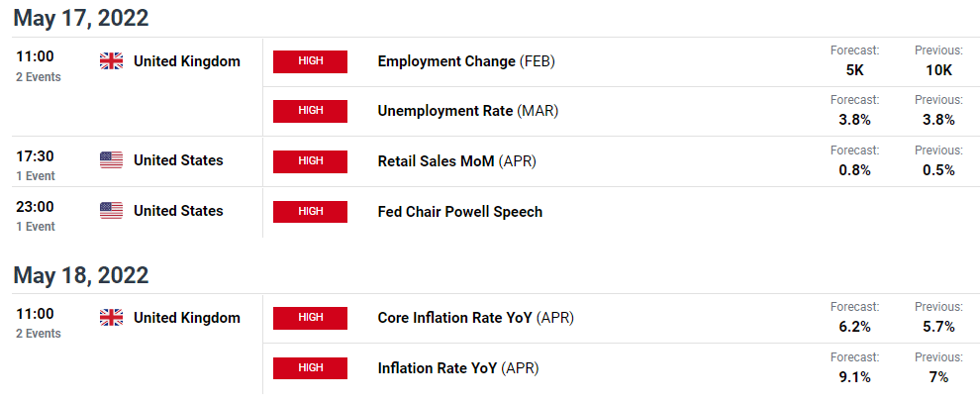The height and width of the screenshot is (402, 980).
Task: Click the HIGH label for Fed Chair Powell Speech
Action: [x=310, y=211]
